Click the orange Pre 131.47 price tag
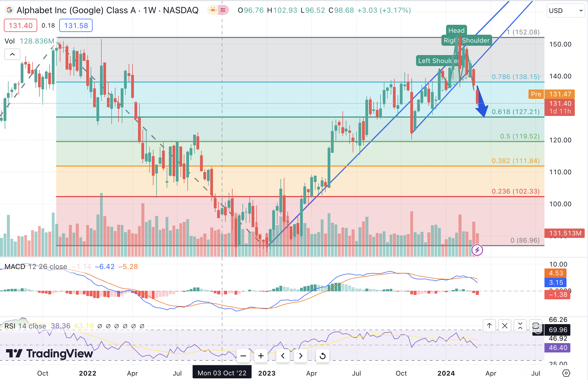The image size is (588, 380). tap(551, 94)
